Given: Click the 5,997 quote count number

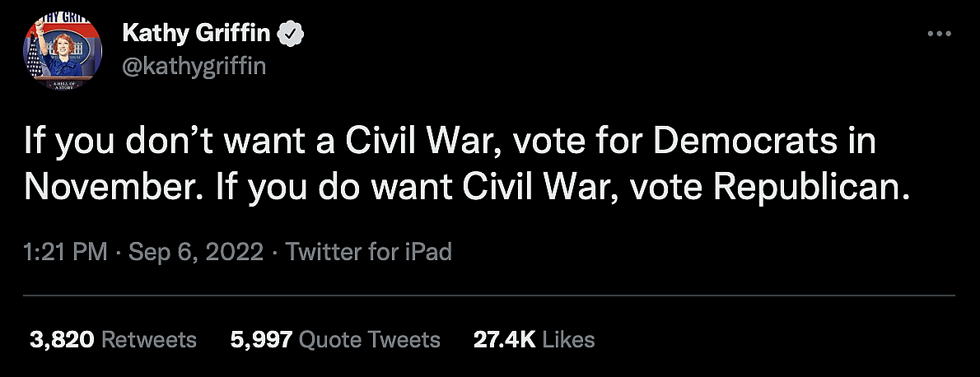Looking at the screenshot, I should tap(262, 339).
